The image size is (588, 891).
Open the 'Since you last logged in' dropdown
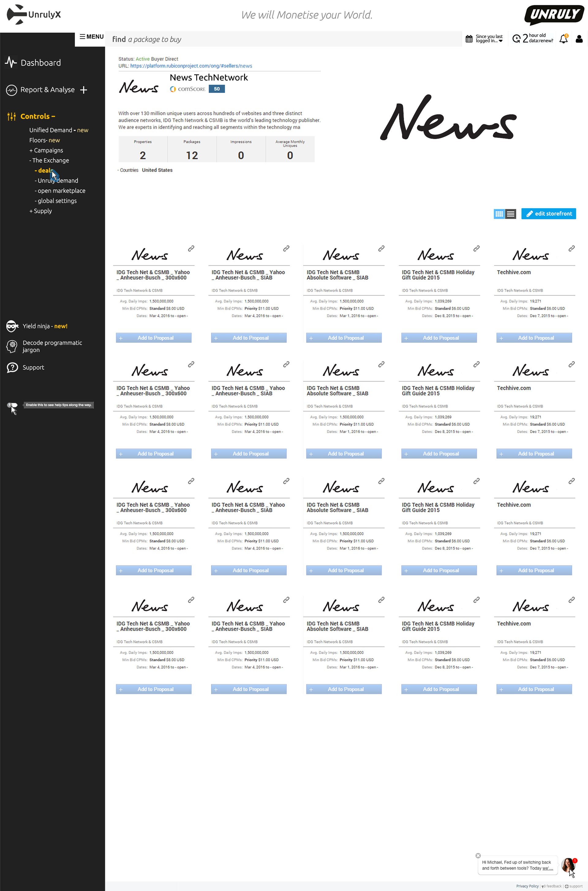tap(489, 39)
